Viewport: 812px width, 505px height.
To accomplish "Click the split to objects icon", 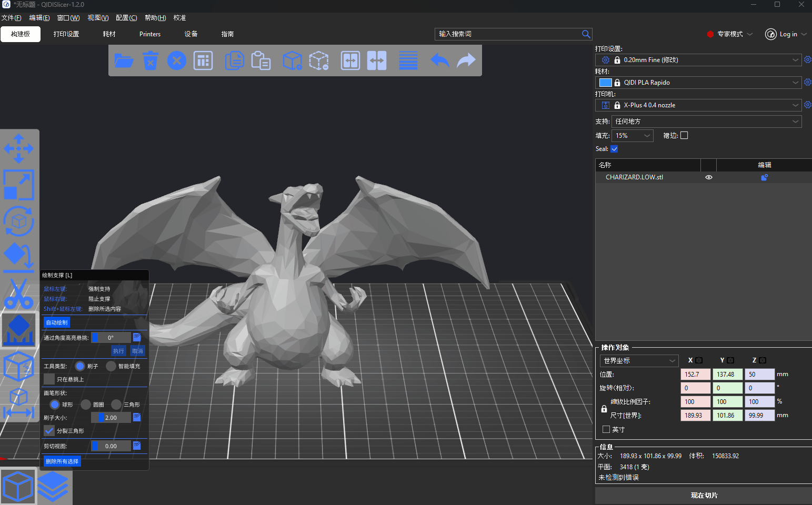I will click(x=350, y=60).
